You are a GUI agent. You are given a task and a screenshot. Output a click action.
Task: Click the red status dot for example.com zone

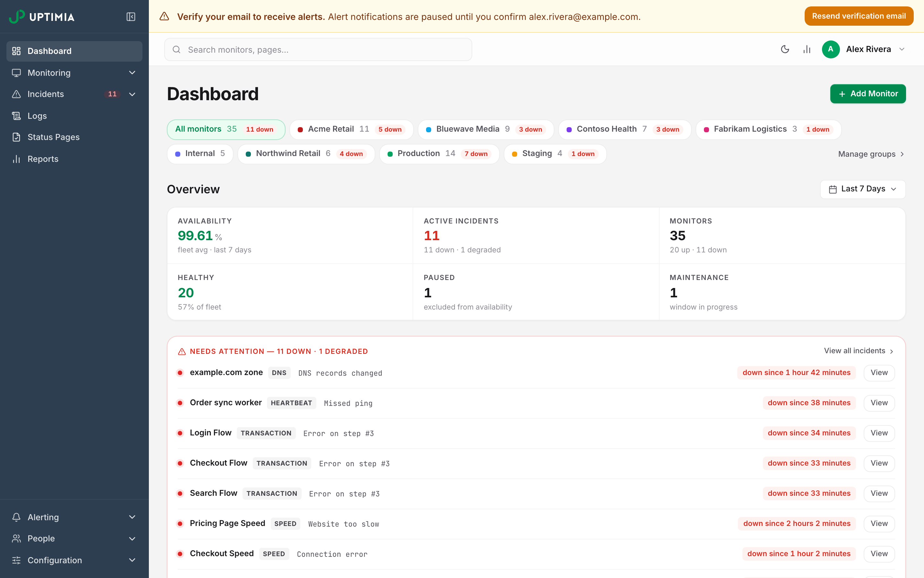tap(180, 373)
